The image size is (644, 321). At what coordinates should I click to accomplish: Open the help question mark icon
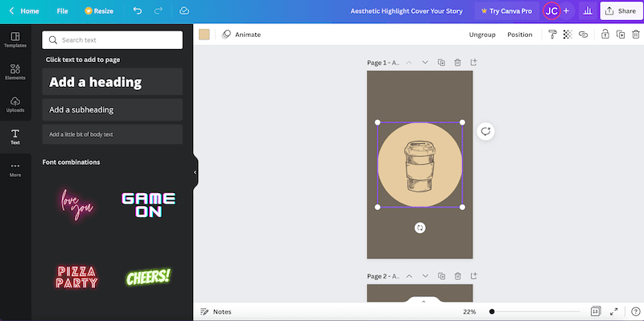pyautogui.click(x=634, y=312)
